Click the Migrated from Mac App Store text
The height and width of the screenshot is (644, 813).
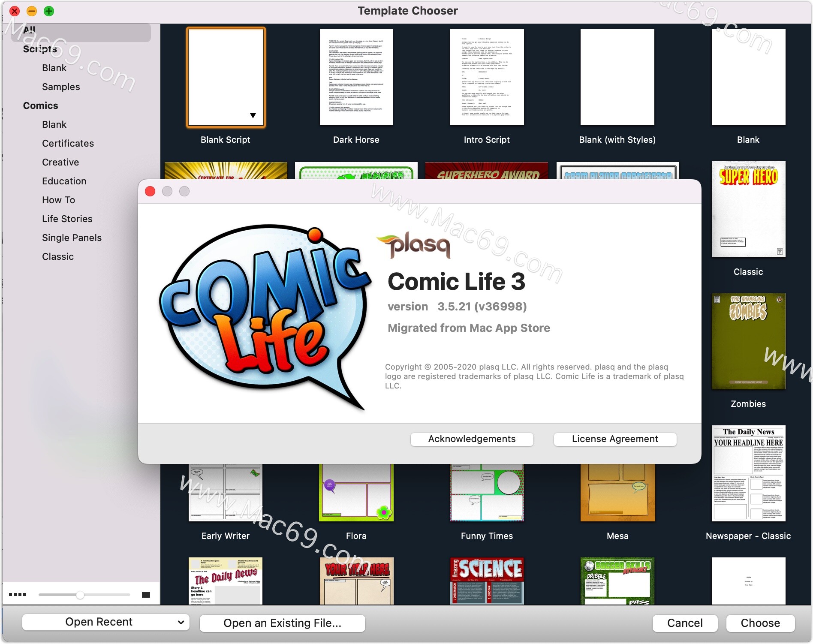[x=469, y=328]
